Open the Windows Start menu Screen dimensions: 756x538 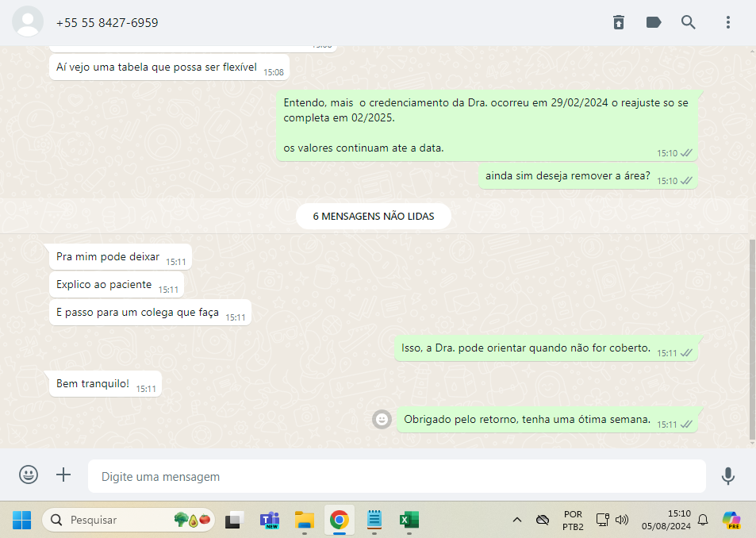click(21, 520)
